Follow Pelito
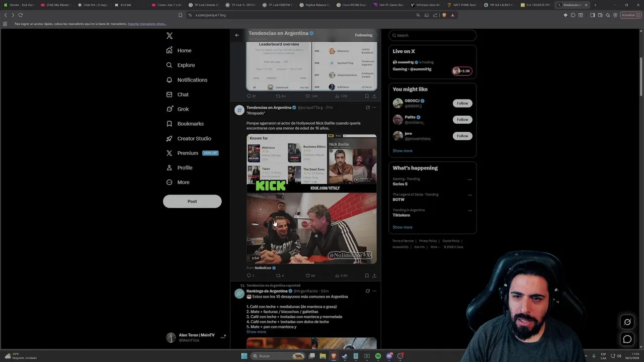This screenshot has height=362, width=644. coord(462,120)
